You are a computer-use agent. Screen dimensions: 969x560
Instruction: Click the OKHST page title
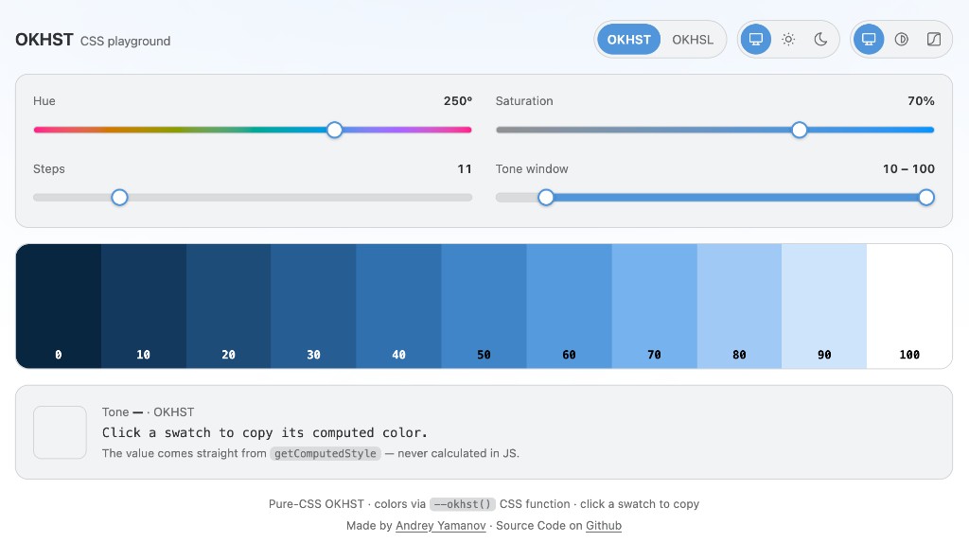(x=44, y=40)
